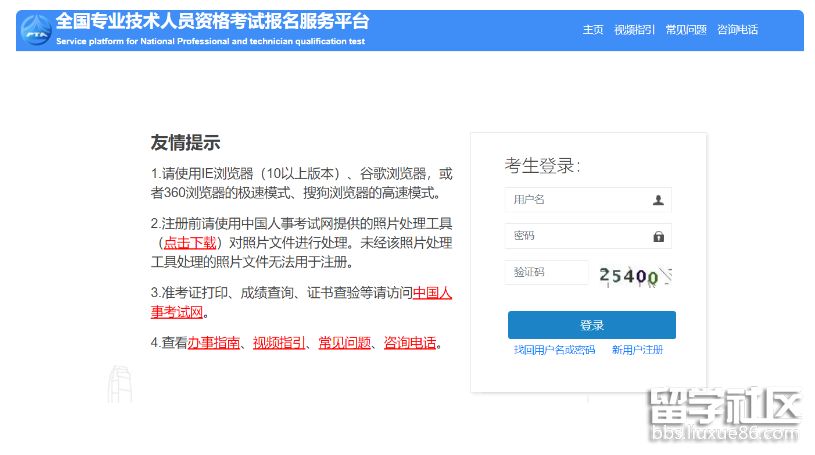815x455 pixels.
Task: Click the user icon in the username field
Action: pyautogui.click(x=658, y=200)
